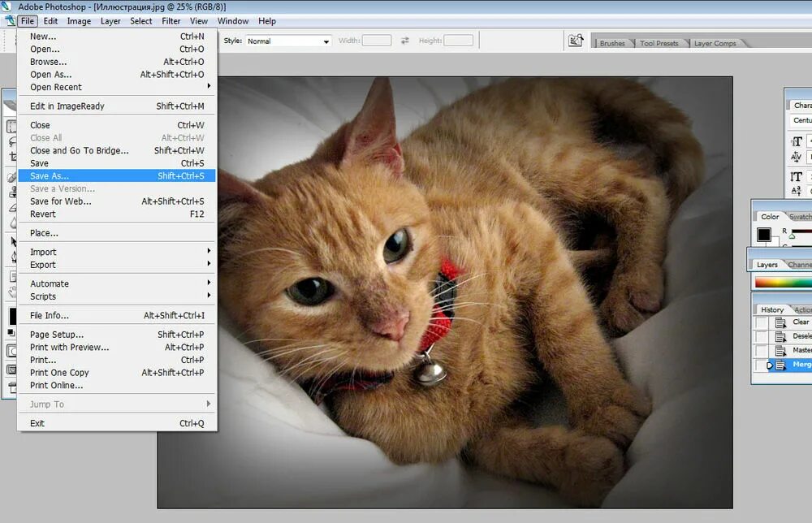Image resolution: width=812 pixels, height=523 pixels.
Task: Select the Path Selection arrow tool
Action: click(14, 241)
